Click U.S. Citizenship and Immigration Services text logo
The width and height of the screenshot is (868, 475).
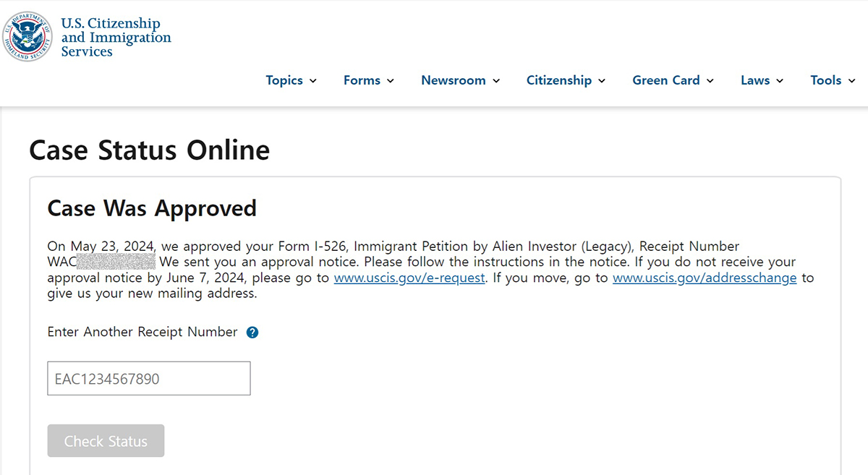(116, 38)
